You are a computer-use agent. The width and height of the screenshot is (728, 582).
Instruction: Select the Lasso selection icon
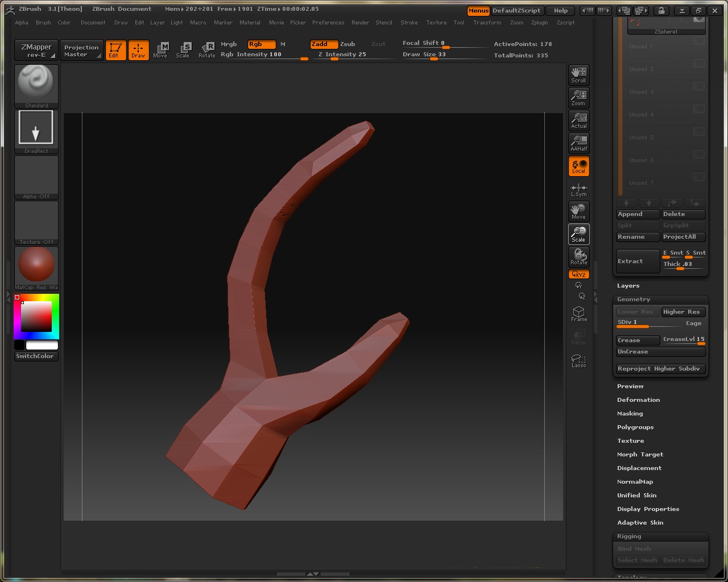click(578, 360)
